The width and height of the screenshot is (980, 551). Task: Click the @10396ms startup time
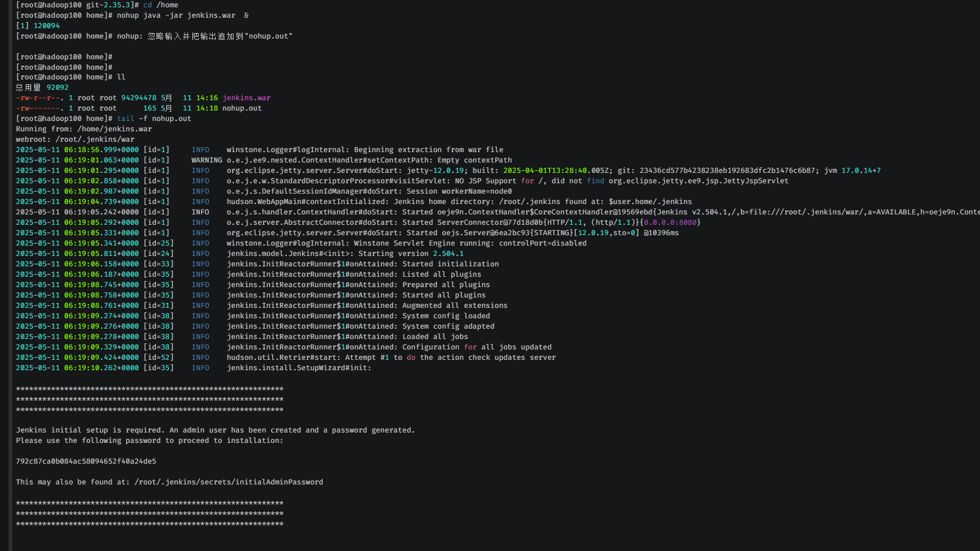pos(661,233)
